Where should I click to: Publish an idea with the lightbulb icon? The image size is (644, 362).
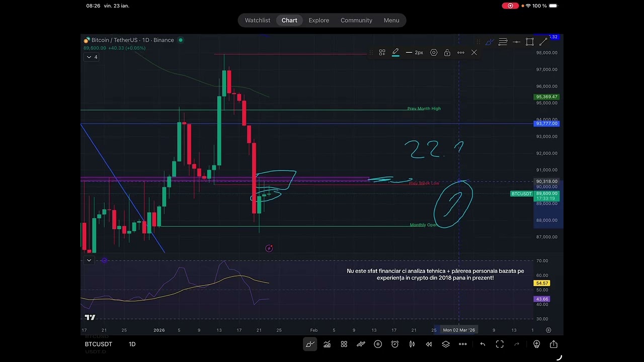point(536,344)
